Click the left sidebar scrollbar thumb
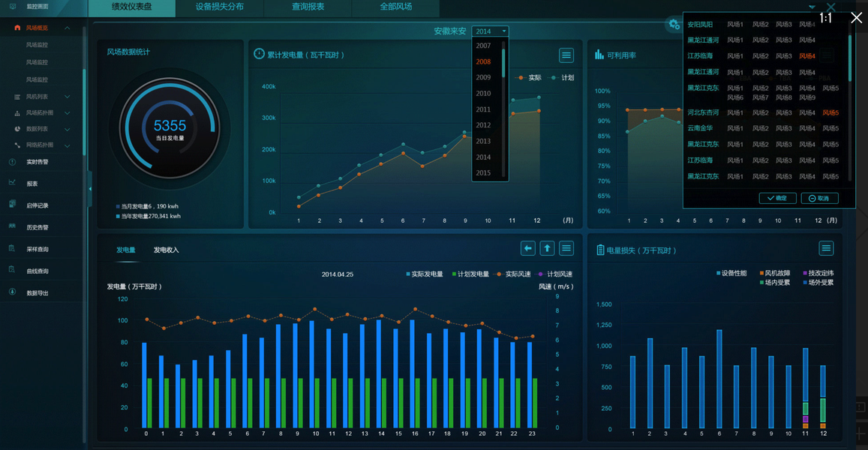Screen dimensions: 868x450 coord(84,112)
